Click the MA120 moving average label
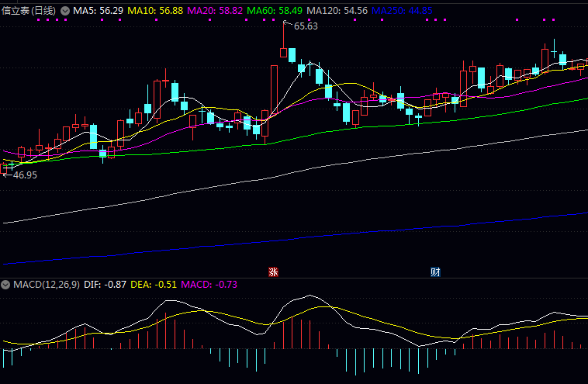This screenshot has height=384, width=588. [x=337, y=11]
